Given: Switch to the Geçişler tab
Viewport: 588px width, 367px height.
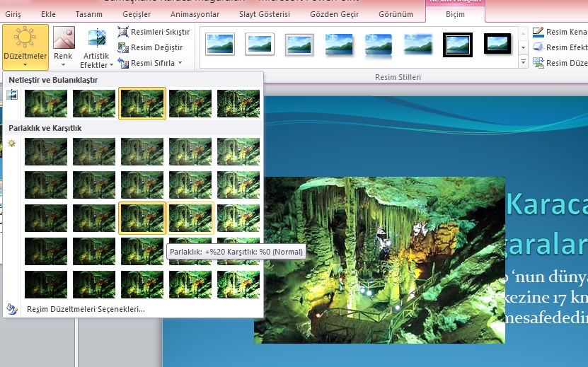Looking at the screenshot, I should (137, 14).
